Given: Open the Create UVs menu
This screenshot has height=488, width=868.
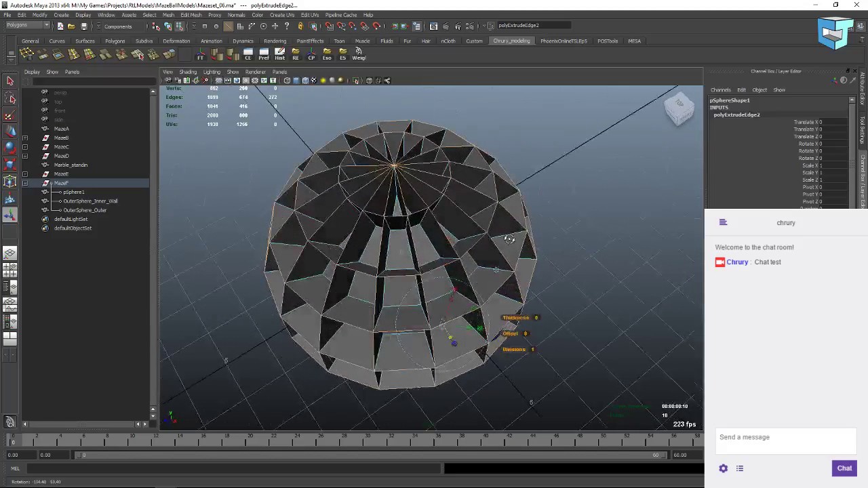Looking at the screenshot, I should (x=282, y=15).
